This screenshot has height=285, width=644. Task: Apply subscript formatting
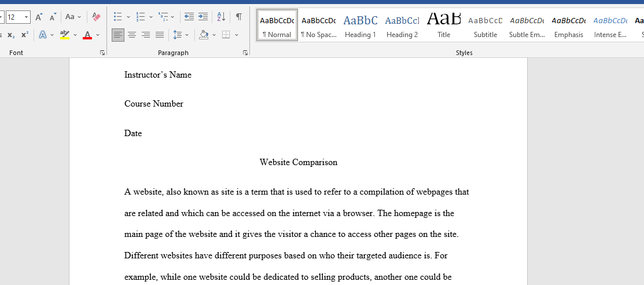pos(11,35)
